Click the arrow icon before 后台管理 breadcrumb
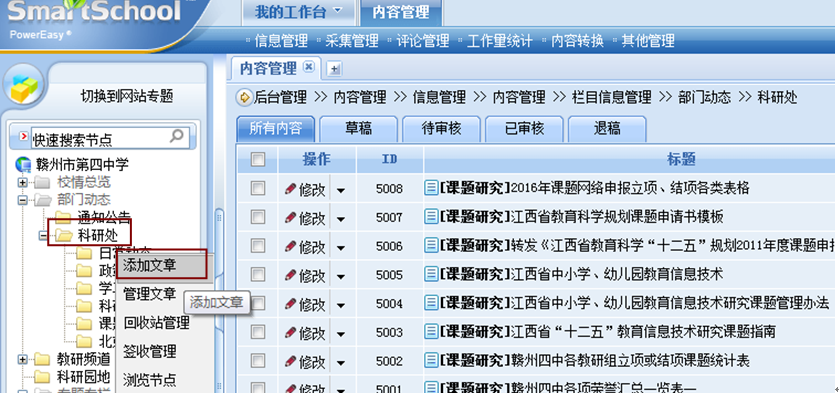Screen dimensions: 839x397 pos(244,97)
